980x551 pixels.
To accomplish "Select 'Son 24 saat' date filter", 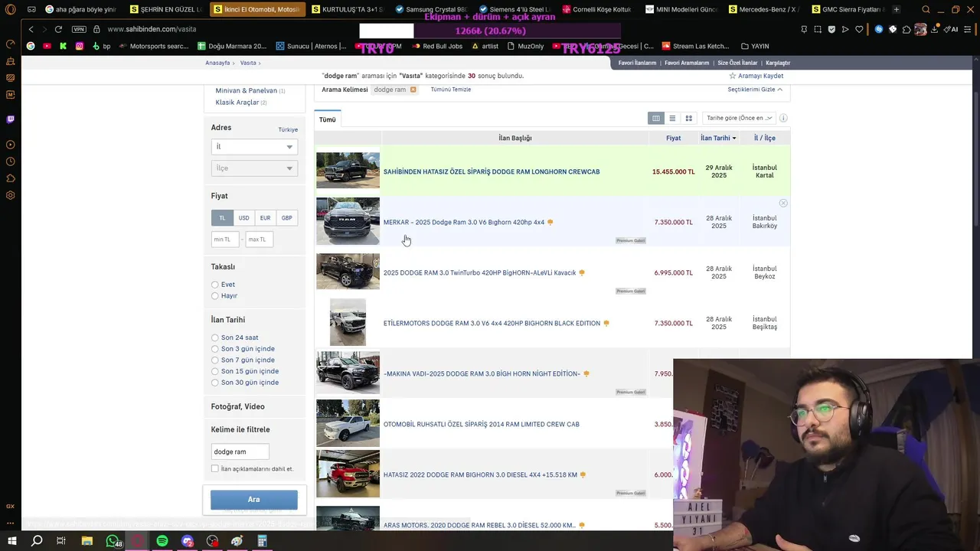I will coord(215,337).
